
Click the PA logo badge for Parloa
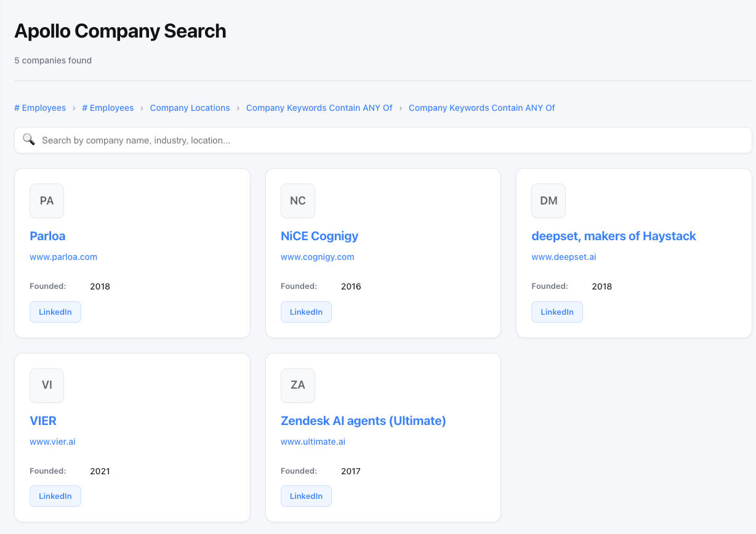coord(47,201)
